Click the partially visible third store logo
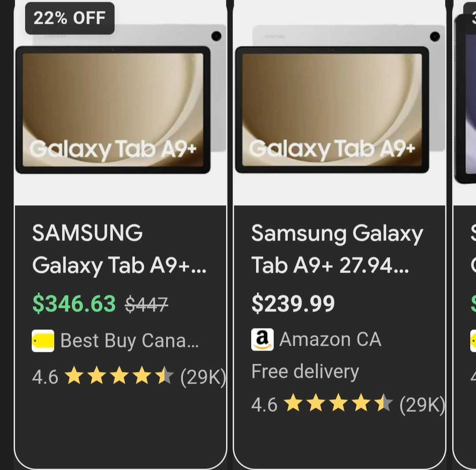This screenshot has width=476, height=470. [473, 341]
